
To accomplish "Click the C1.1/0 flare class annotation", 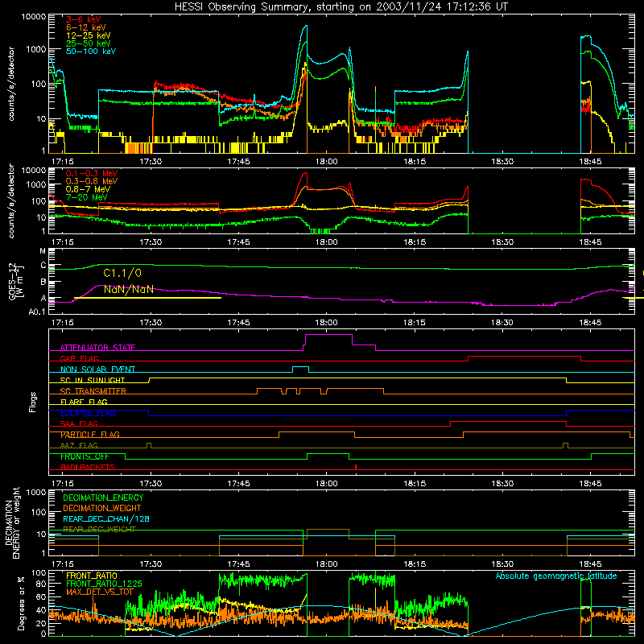I will 122,273.
